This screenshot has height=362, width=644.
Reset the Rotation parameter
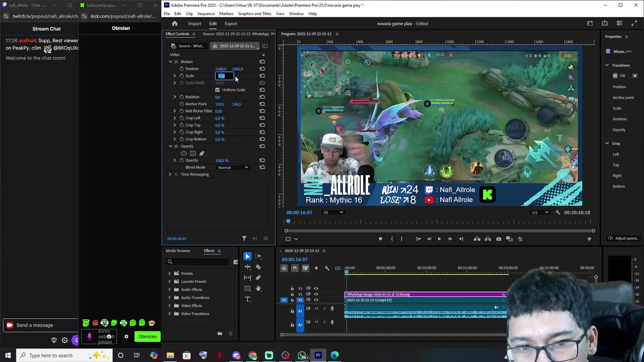262,97
